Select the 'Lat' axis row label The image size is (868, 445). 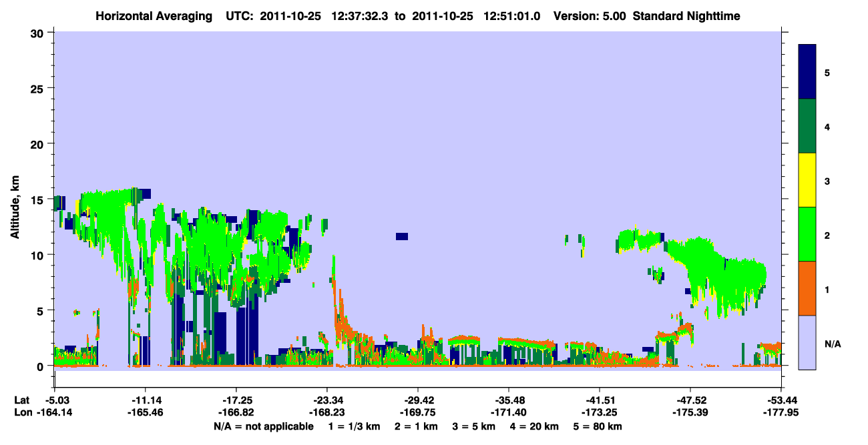[x=21, y=400]
